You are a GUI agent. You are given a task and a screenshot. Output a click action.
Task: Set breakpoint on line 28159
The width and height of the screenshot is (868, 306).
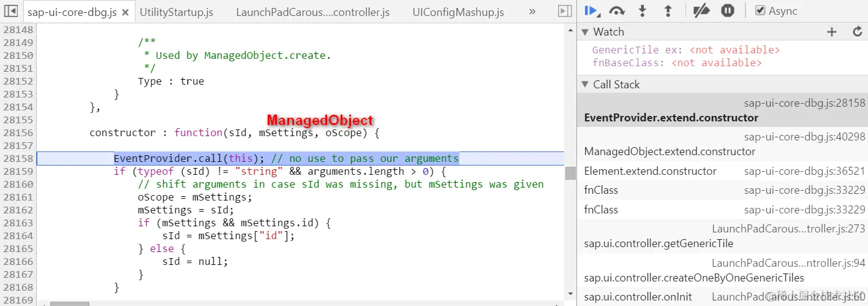(18, 171)
